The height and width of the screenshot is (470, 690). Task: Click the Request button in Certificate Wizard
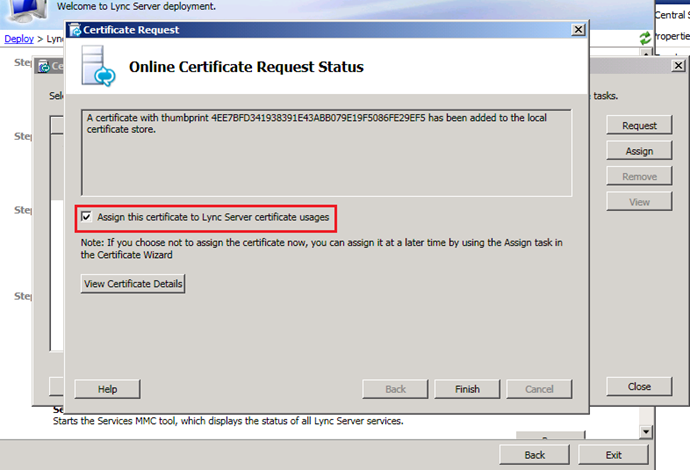(x=639, y=125)
